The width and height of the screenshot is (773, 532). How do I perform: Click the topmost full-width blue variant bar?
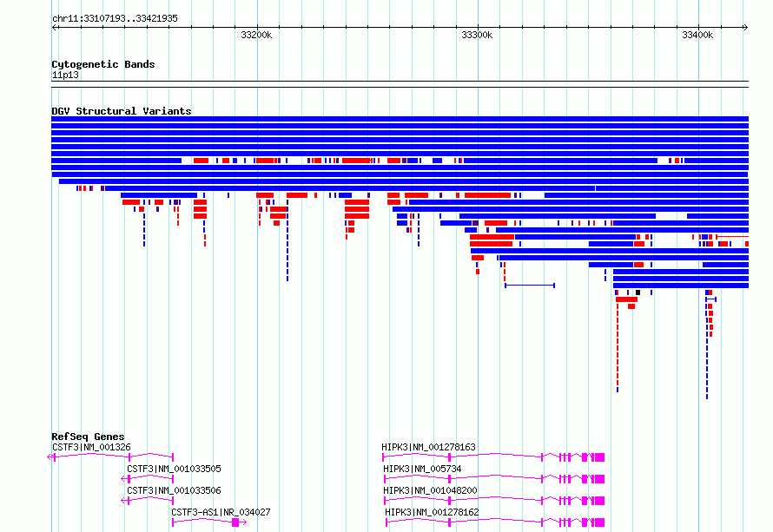tap(400, 119)
